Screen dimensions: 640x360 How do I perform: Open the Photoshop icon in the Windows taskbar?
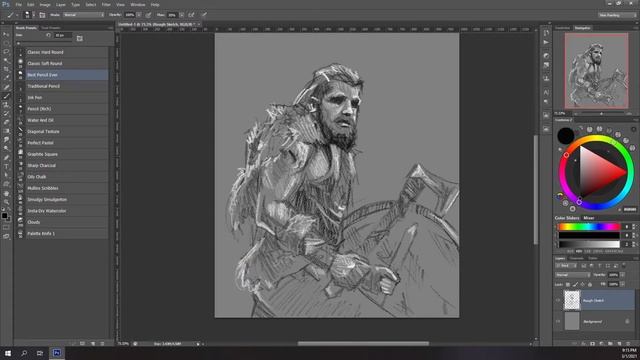point(57,353)
